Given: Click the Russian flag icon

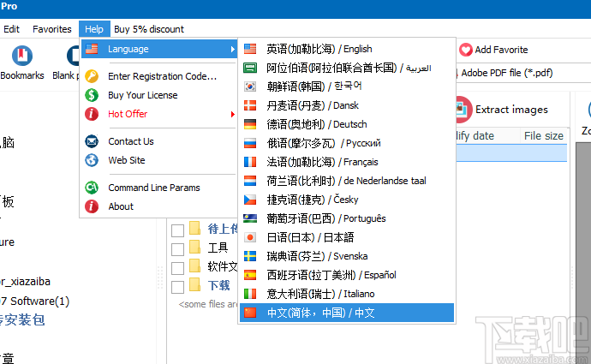Looking at the screenshot, I should [250, 143].
